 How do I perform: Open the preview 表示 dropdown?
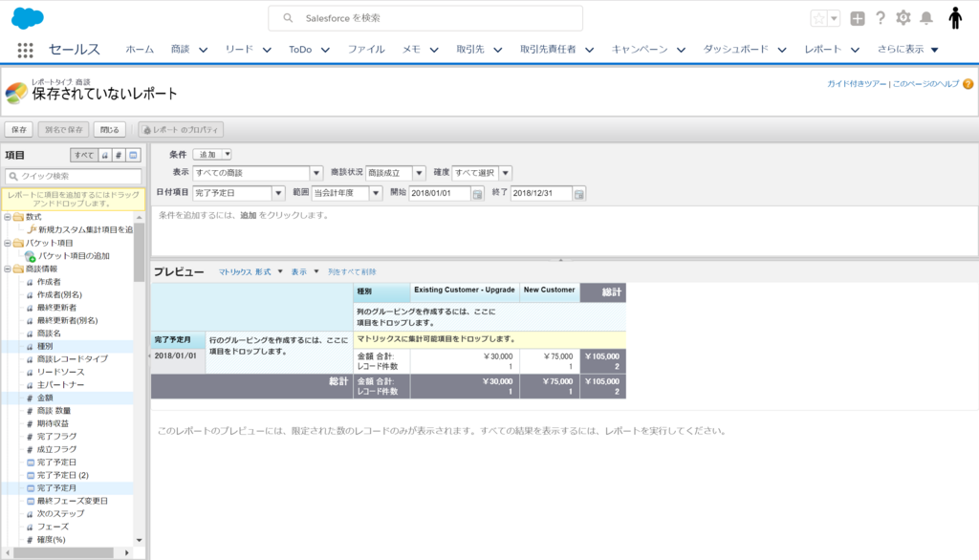tap(305, 272)
